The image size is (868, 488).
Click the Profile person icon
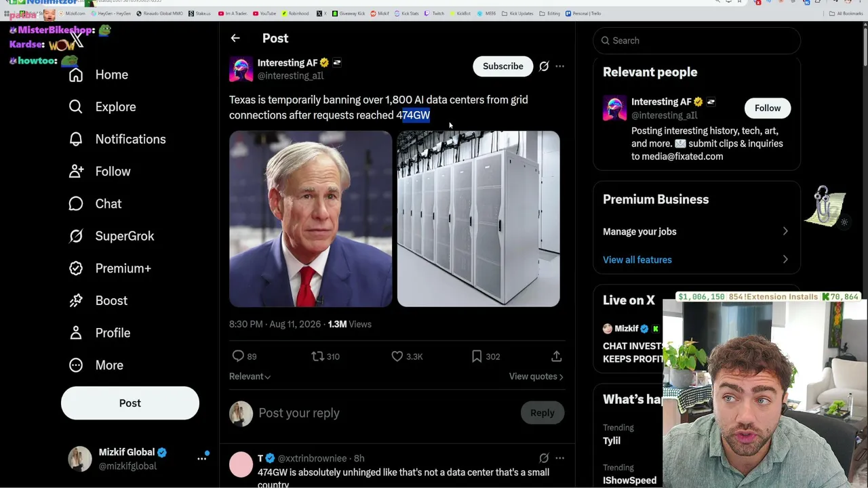point(76,333)
